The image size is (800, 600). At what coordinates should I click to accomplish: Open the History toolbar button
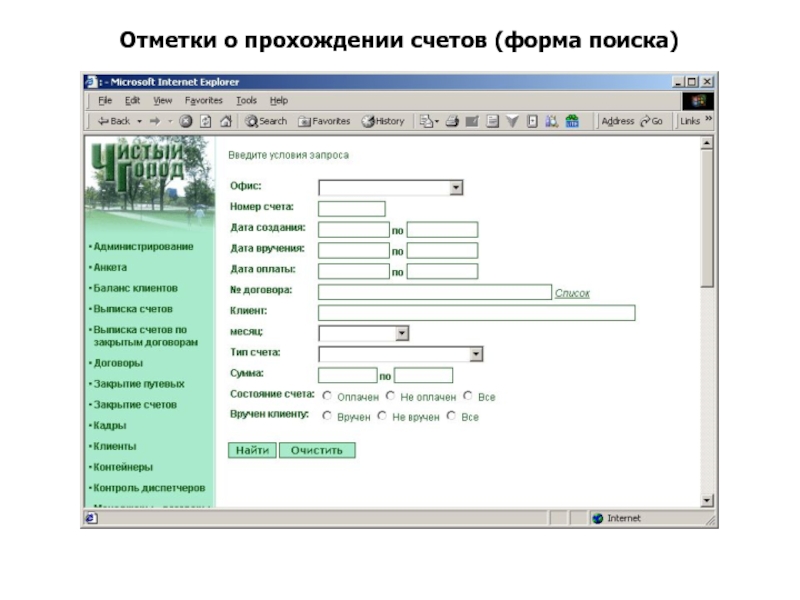pyautogui.click(x=383, y=121)
